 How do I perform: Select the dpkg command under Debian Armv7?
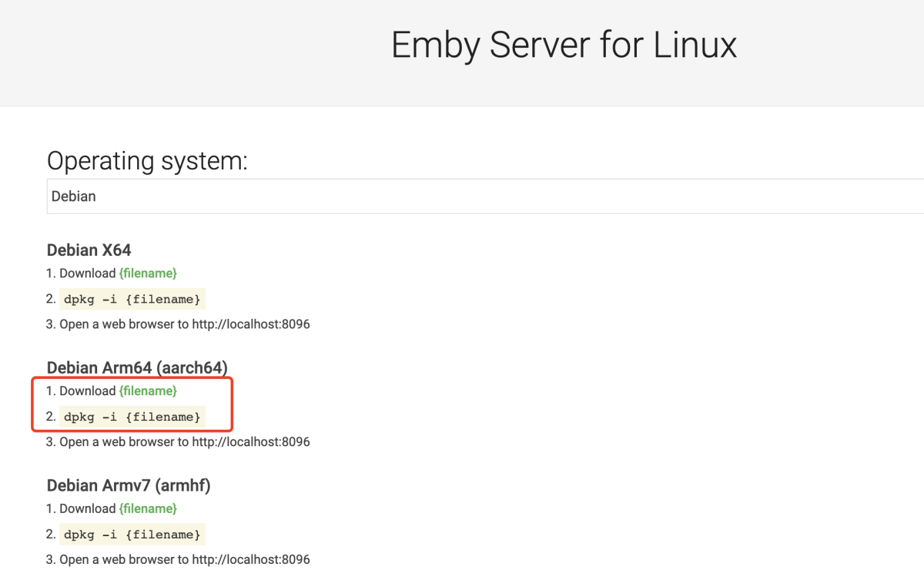(132, 535)
